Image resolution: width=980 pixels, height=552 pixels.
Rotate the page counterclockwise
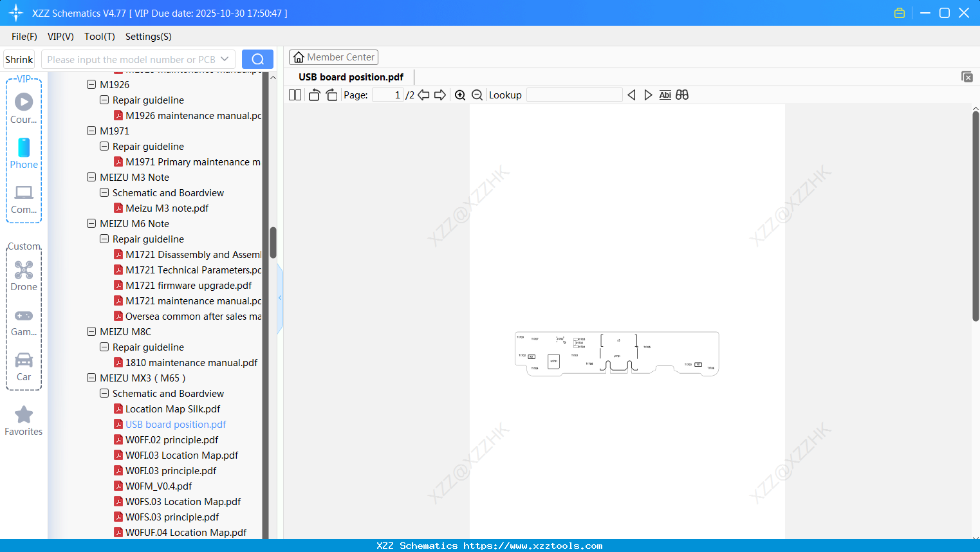click(314, 95)
